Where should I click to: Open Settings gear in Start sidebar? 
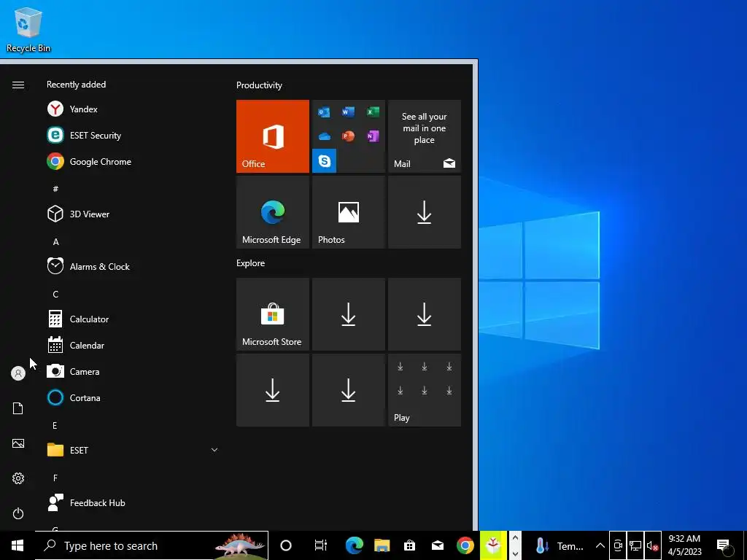point(18,478)
